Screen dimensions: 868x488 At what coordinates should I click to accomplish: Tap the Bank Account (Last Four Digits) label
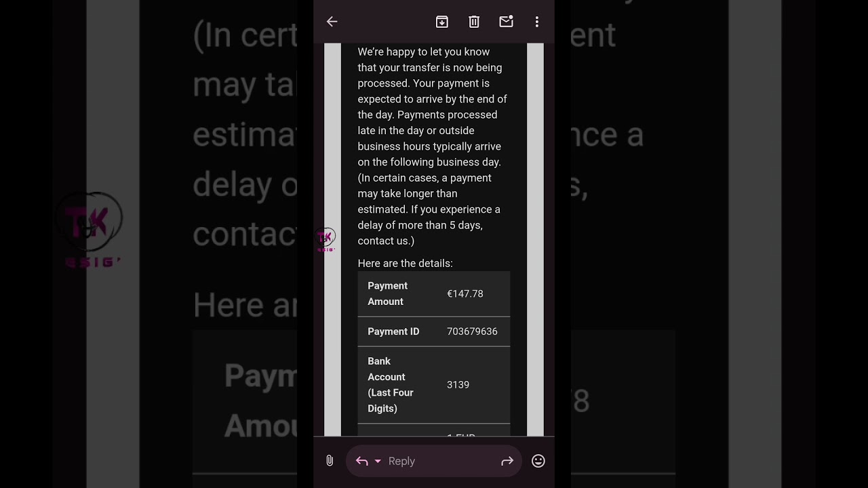click(x=391, y=384)
